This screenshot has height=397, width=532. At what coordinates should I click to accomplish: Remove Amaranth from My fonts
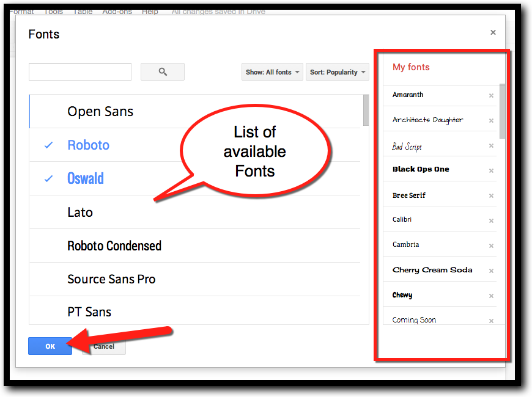[491, 96]
